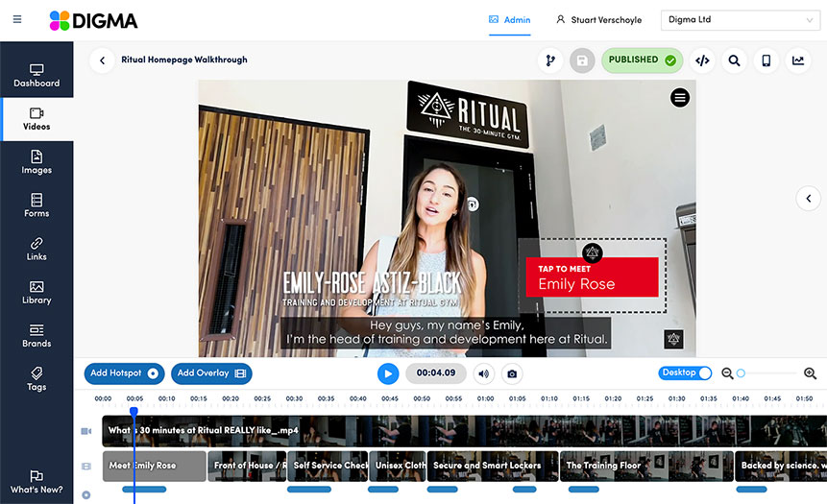Select the Self Service Check chapter
This screenshot has width=827, height=504.
(x=328, y=466)
